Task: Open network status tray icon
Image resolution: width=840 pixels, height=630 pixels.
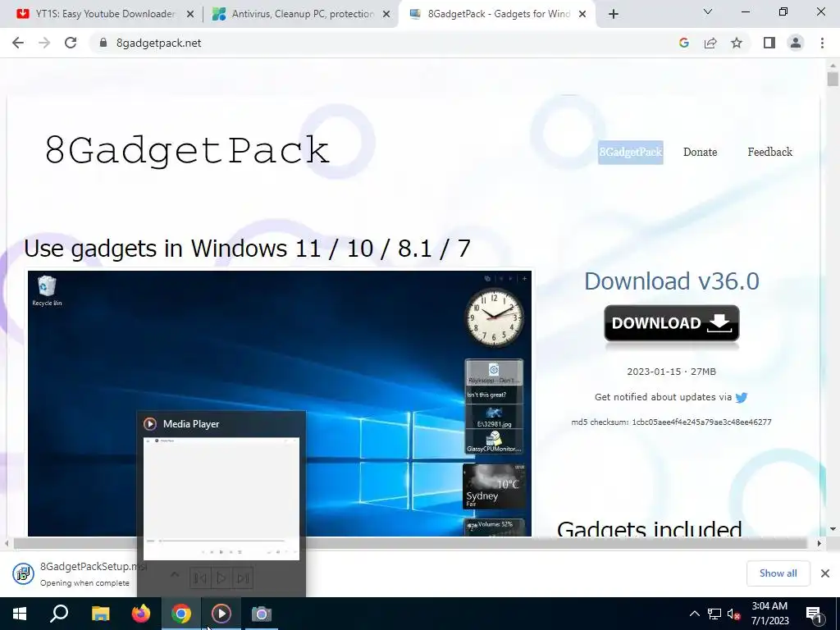Action: point(714,614)
